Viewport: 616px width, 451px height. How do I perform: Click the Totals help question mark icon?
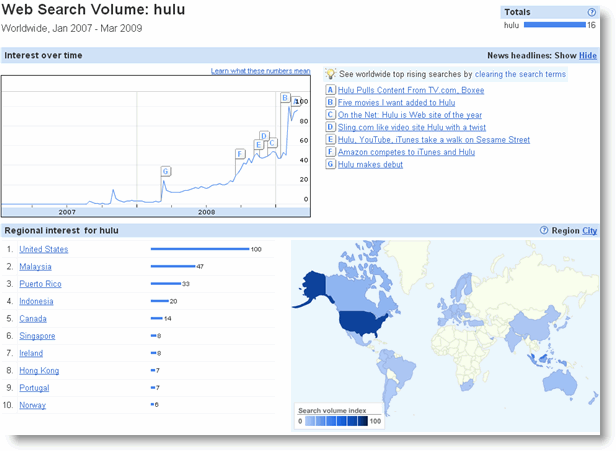pos(591,12)
